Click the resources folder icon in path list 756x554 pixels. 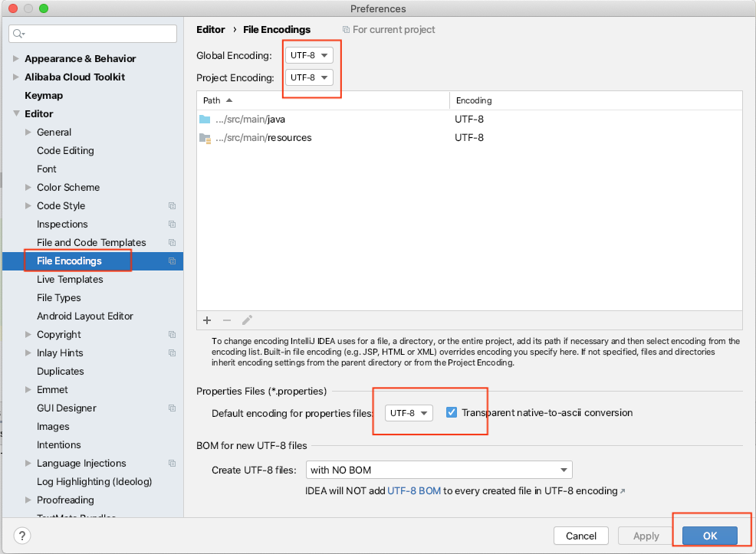pyautogui.click(x=205, y=138)
